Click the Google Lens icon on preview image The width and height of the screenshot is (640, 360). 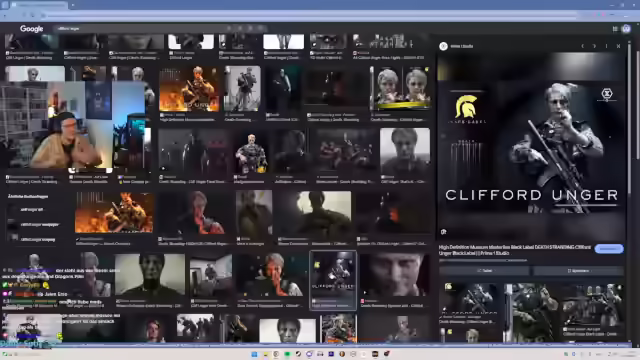coord(444,232)
